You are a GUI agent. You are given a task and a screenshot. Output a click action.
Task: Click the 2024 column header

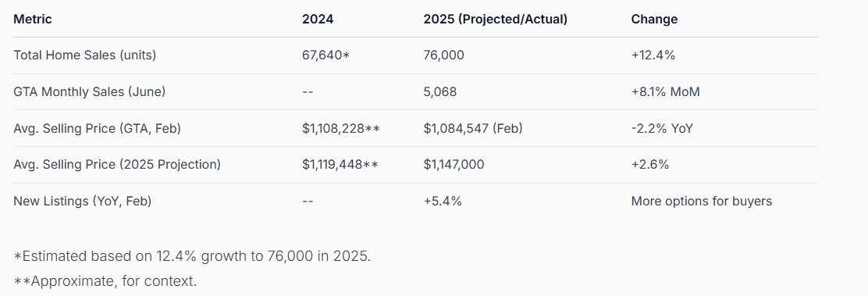317,19
